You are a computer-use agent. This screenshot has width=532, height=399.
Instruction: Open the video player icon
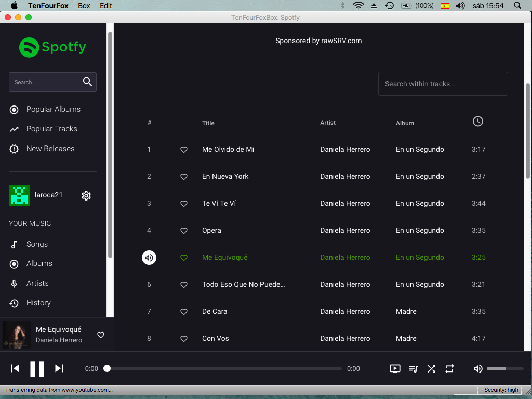tap(395, 369)
